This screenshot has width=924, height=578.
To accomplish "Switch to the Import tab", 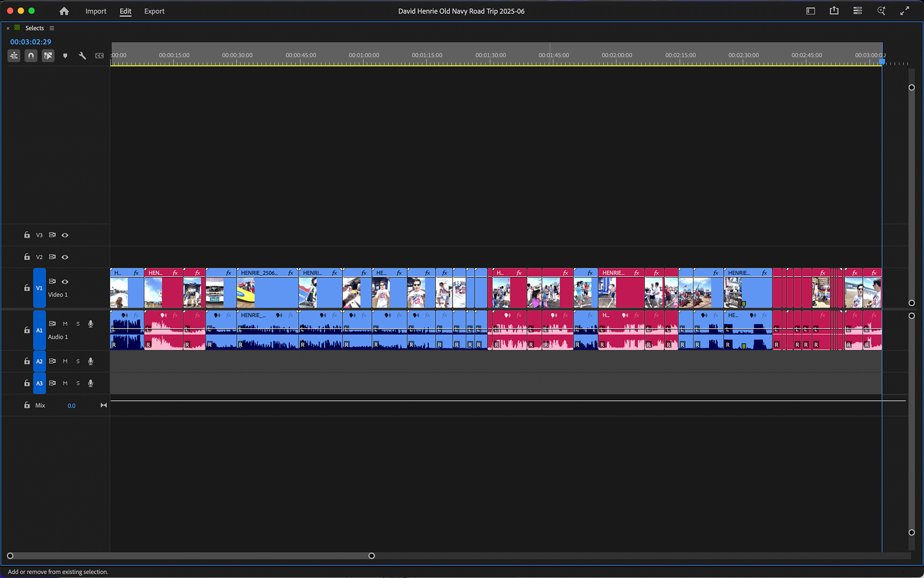I will click(96, 11).
